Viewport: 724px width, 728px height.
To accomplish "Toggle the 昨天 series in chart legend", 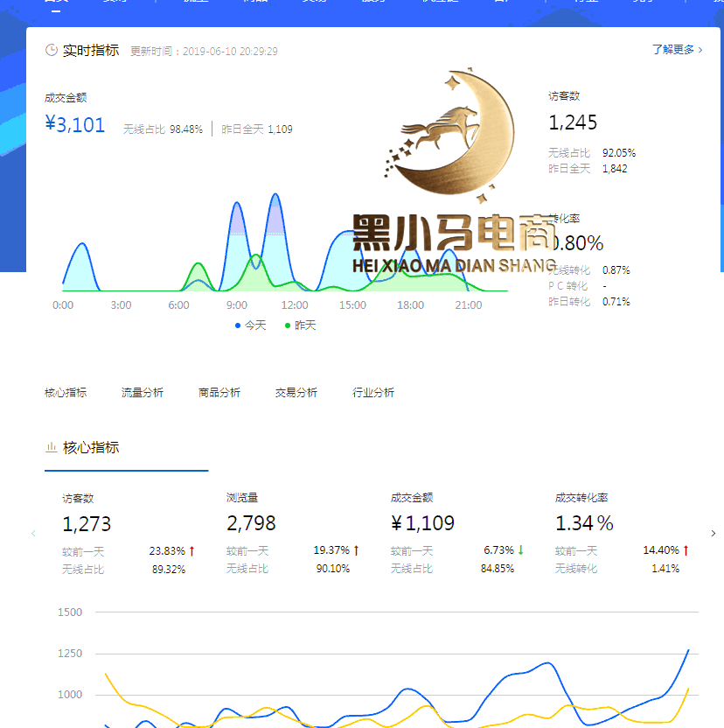I will (300, 325).
